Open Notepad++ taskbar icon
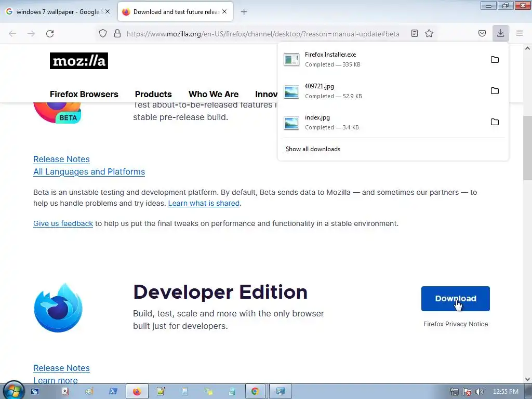The width and height of the screenshot is (532, 399). click(161, 392)
